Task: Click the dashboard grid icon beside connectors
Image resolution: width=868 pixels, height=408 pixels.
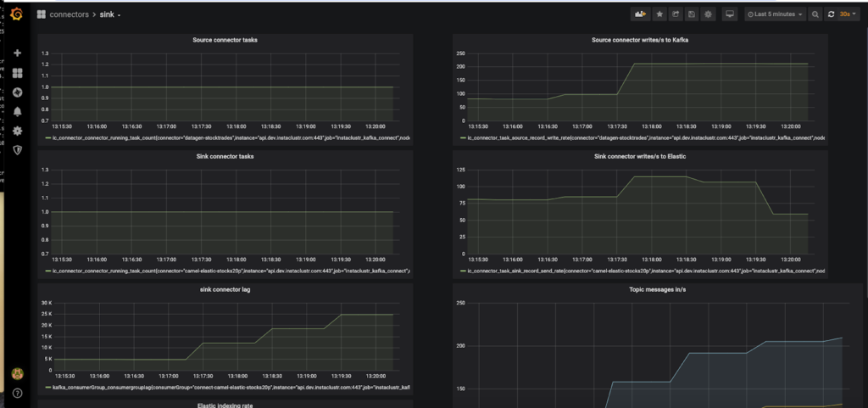Action: [x=41, y=14]
